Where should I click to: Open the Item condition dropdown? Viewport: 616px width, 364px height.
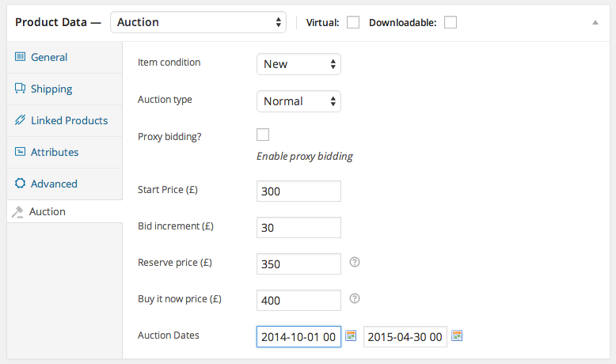click(x=298, y=64)
